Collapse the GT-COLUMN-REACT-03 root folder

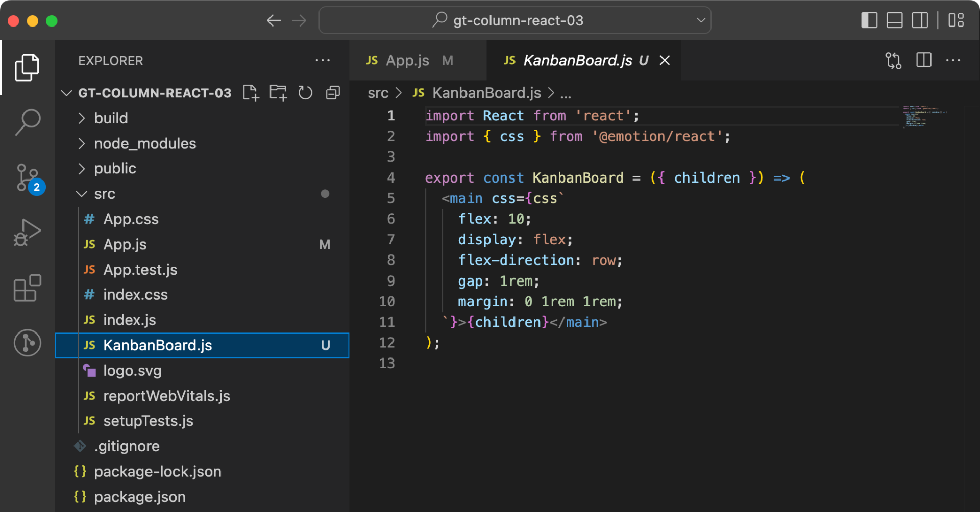tap(66, 93)
